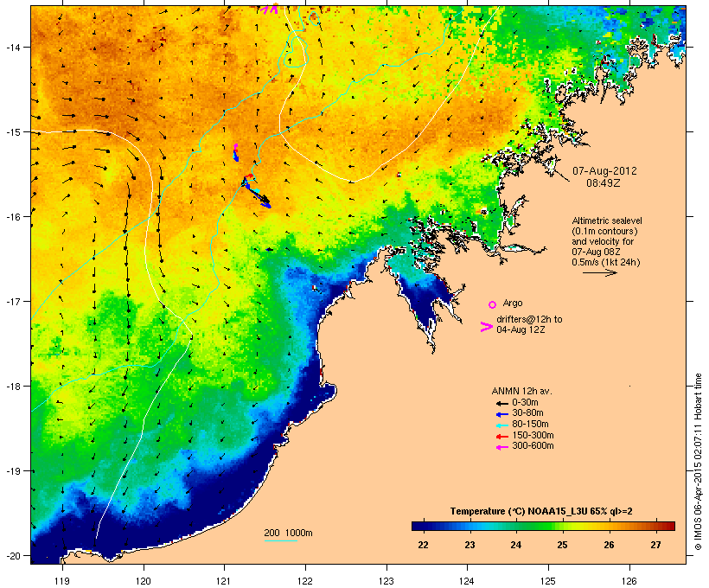This screenshot has height=588, width=709.
Task: Click the '0-30m' depth label
Action: click(525, 403)
